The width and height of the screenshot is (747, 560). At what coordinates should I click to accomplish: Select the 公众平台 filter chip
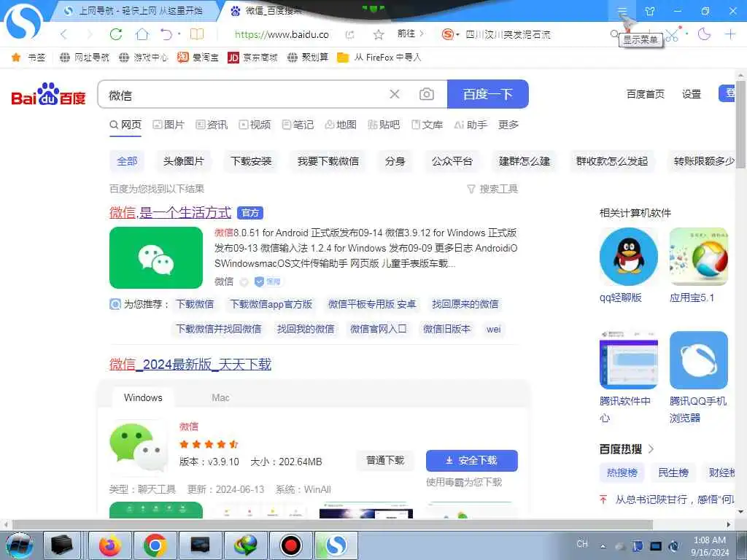pos(452,161)
